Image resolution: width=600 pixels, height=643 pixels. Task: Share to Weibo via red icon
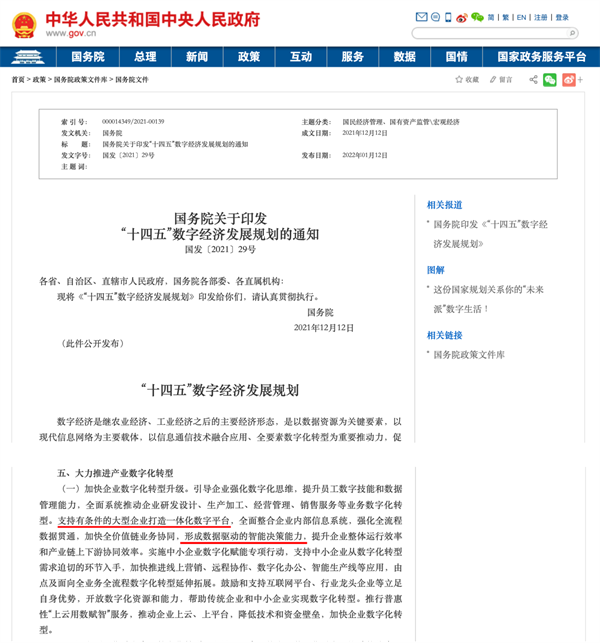coord(569,80)
